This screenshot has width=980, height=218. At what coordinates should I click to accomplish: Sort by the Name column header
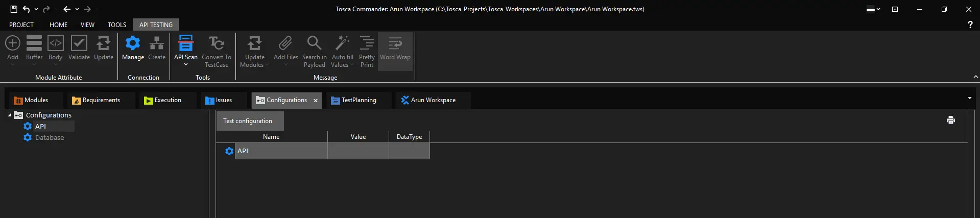tap(271, 137)
